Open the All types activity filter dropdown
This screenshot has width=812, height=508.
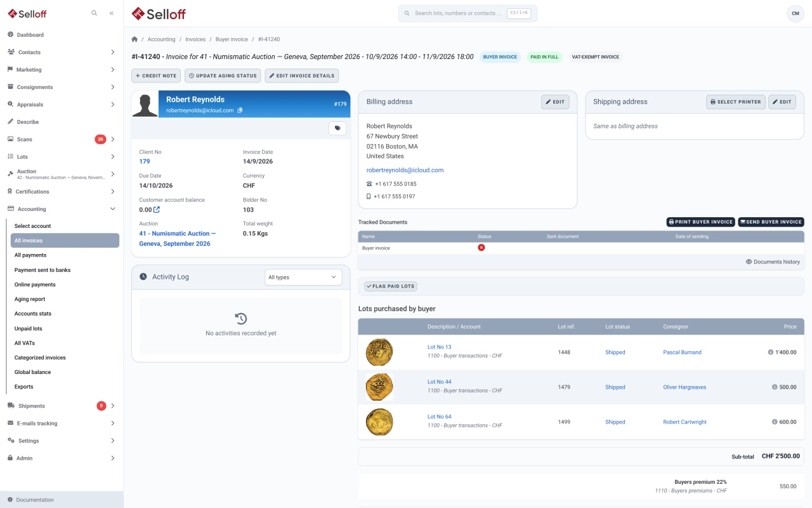pyautogui.click(x=303, y=277)
